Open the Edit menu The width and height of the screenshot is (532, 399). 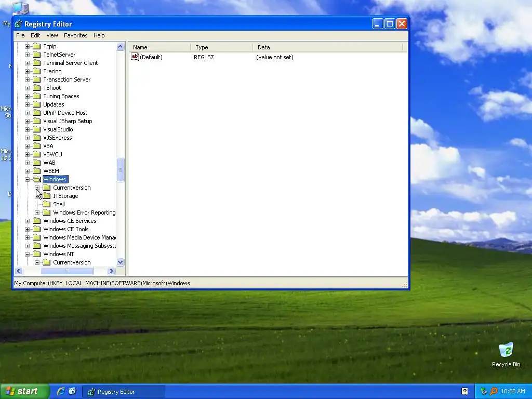tap(35, 35)
